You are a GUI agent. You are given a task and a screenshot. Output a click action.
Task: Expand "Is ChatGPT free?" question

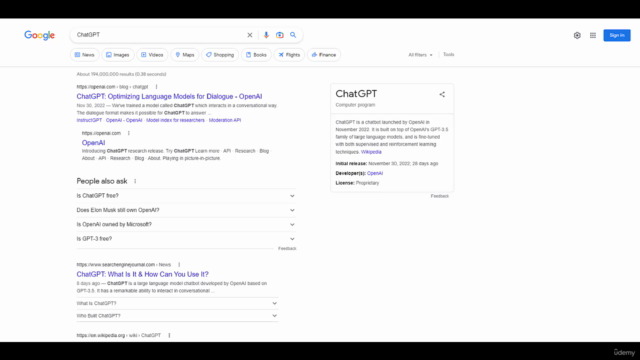(186, 196)
